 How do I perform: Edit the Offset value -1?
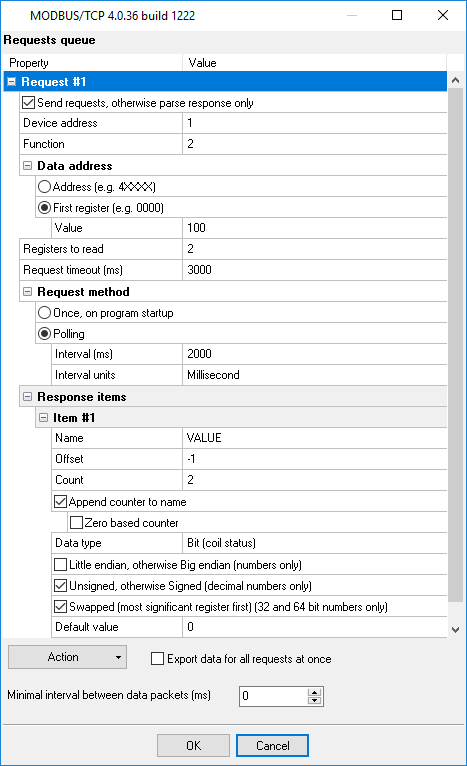pyautogui.click(x=315, y=459)
